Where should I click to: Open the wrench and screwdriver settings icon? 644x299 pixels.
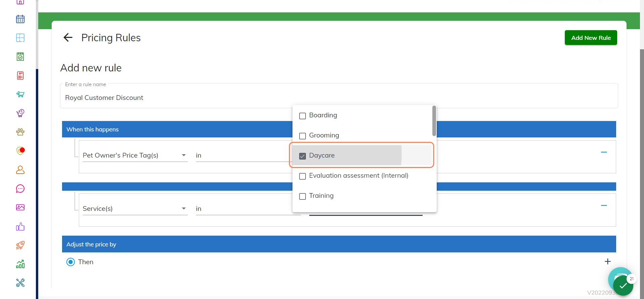20,283
